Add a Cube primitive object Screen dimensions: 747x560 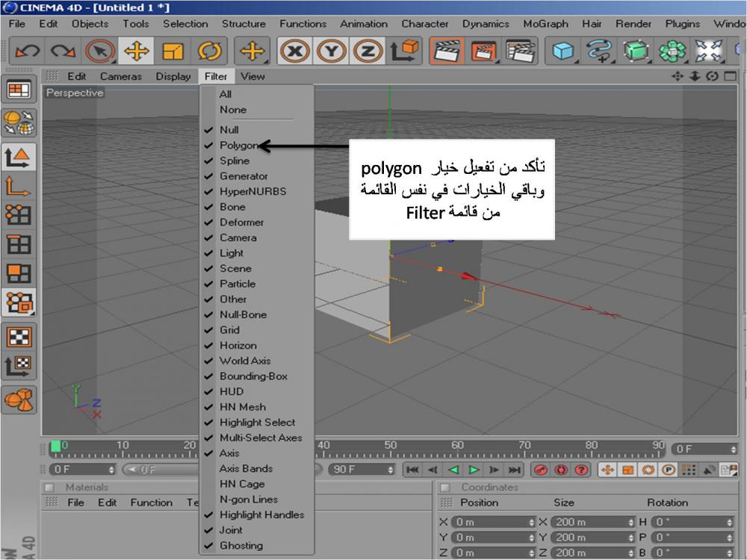click(x=562, y=51)
